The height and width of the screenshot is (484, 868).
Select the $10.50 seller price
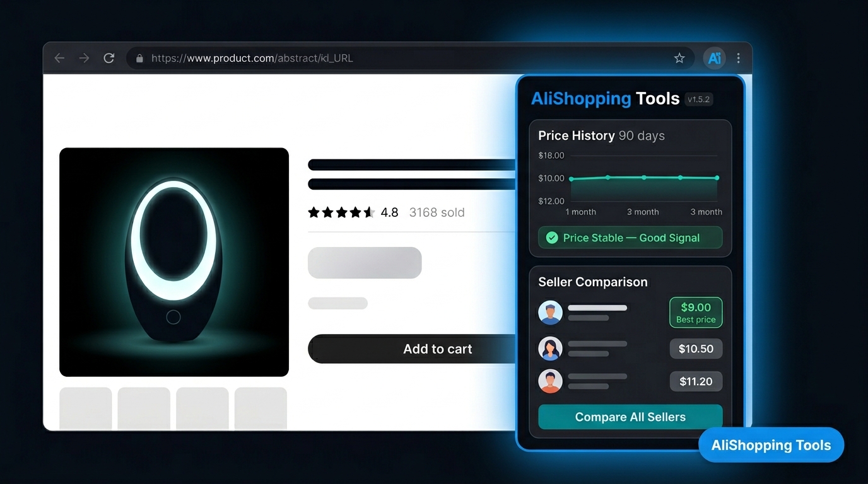(x=696, y=349)
